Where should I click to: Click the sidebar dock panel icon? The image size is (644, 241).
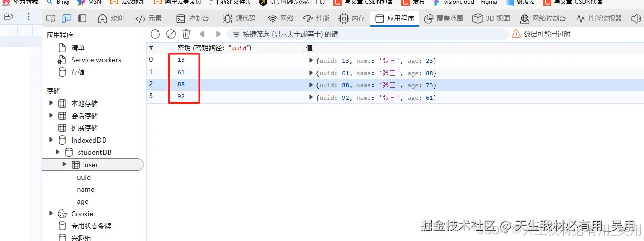(x=82, y=19)
